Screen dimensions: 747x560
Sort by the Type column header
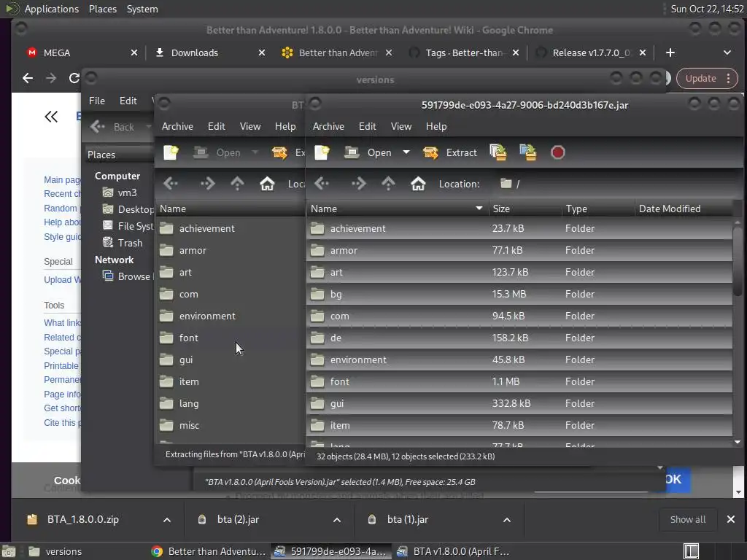click(x=598, y=209)
